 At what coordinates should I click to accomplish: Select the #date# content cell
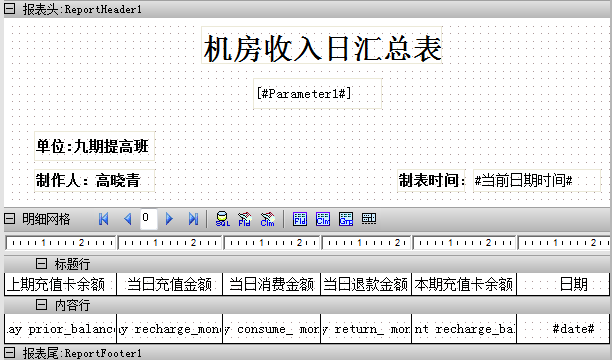(x=563, y=329)
